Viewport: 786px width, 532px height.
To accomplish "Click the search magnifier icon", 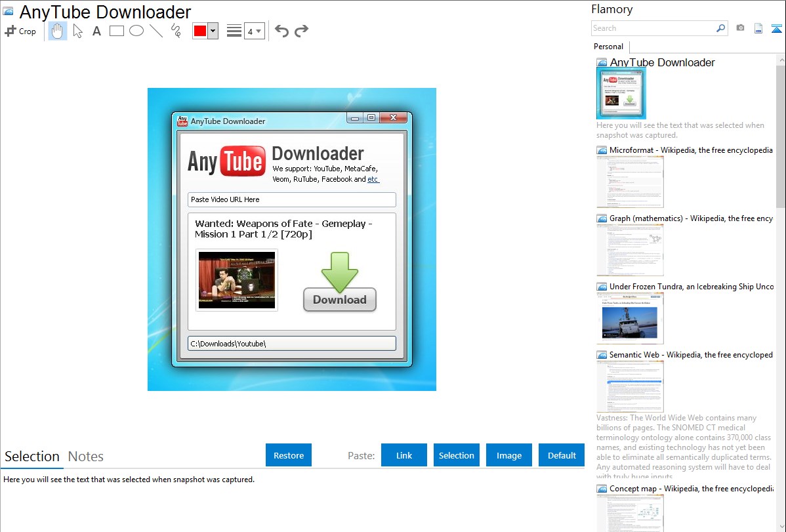I will coord(721,28).
